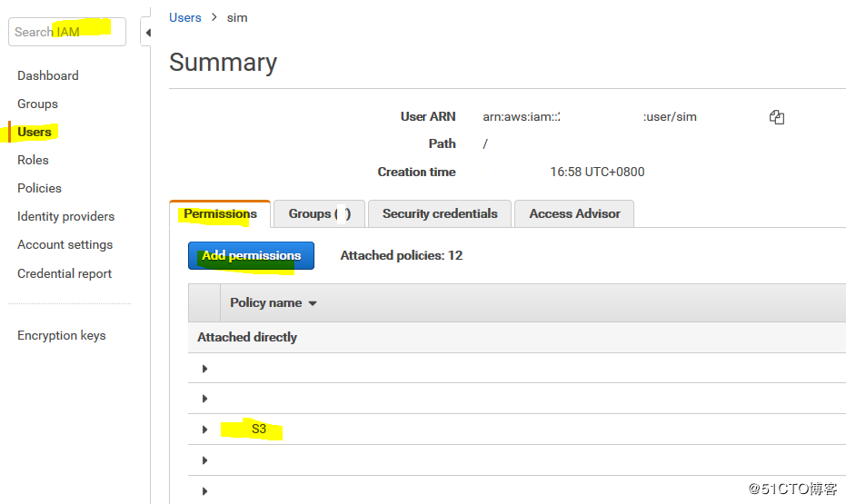Screen dimensions: 846x504
Task: Open the Security credentials tab
Action: click(x=439, y=214)
